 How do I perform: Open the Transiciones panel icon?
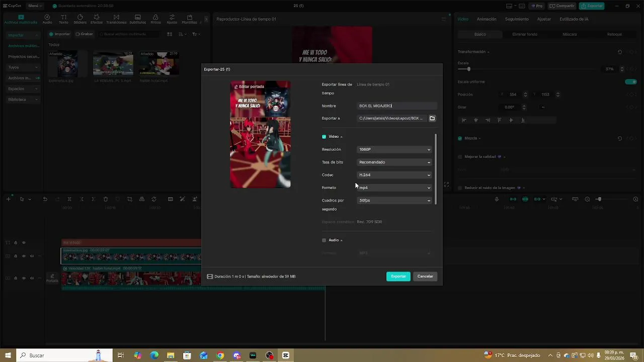click(116, 19)
